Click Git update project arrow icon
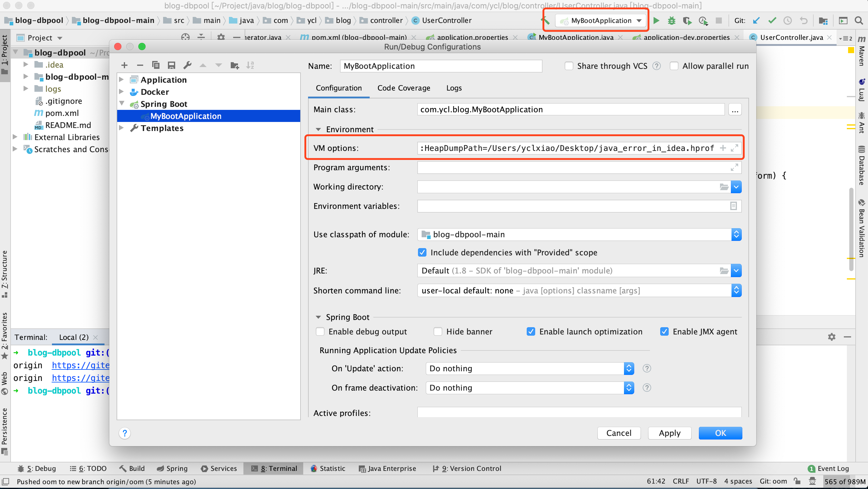The height and width of the screenshot is (489, 868). (757, 21)
